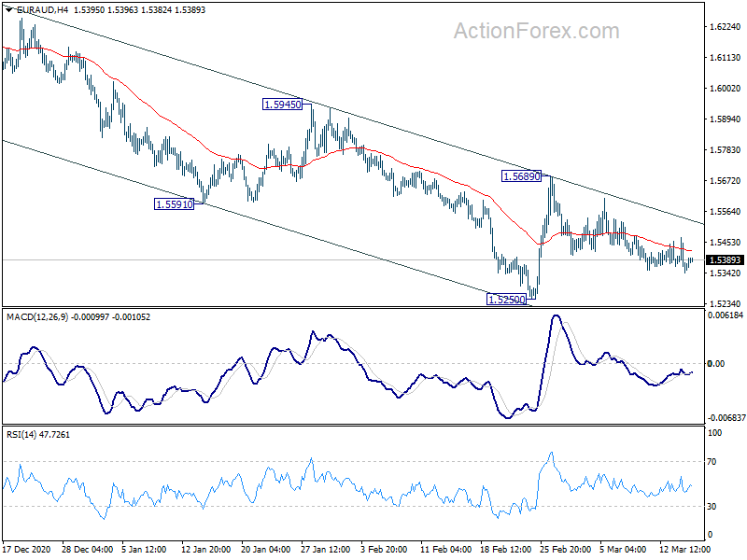Screen dimensions: 747x560
Task: Click the 28 Dec 04:00 date label
Action: [x=87, y=549]
